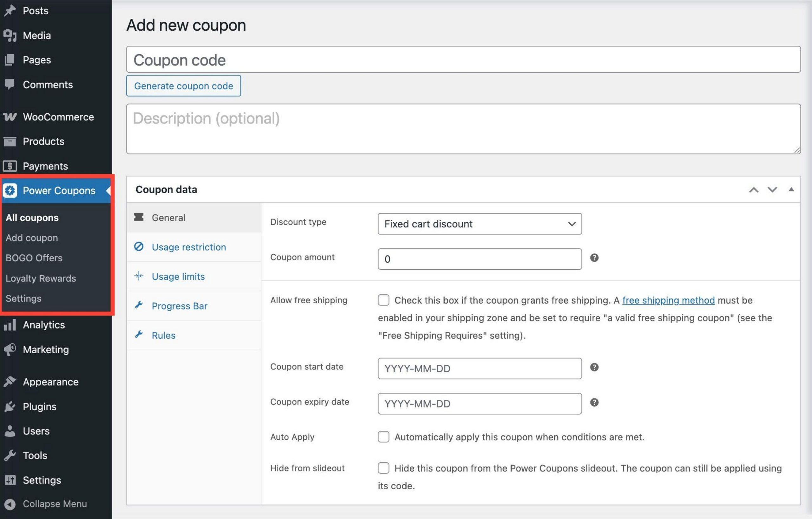Click the Comments bubble icon

pos(10,84)
